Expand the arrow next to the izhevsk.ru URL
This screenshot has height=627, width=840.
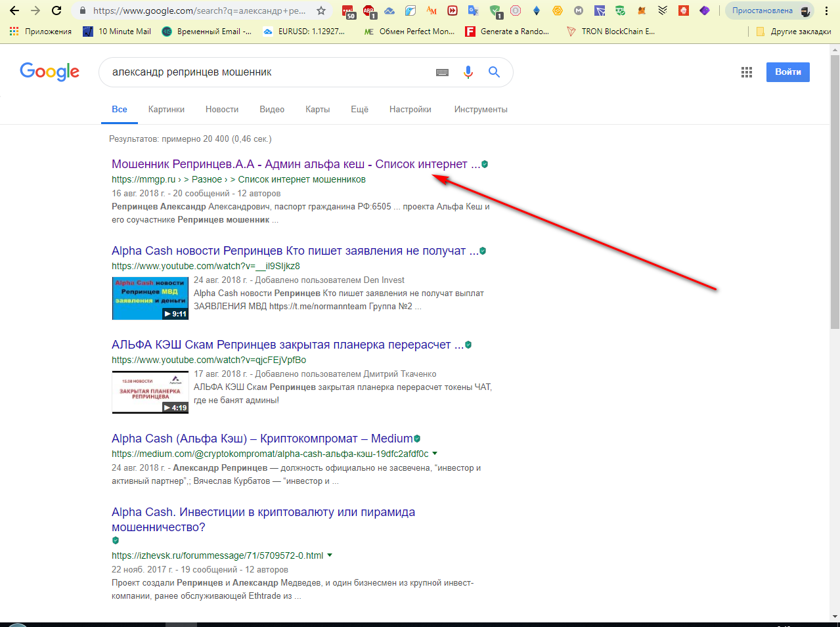point(330,555)
